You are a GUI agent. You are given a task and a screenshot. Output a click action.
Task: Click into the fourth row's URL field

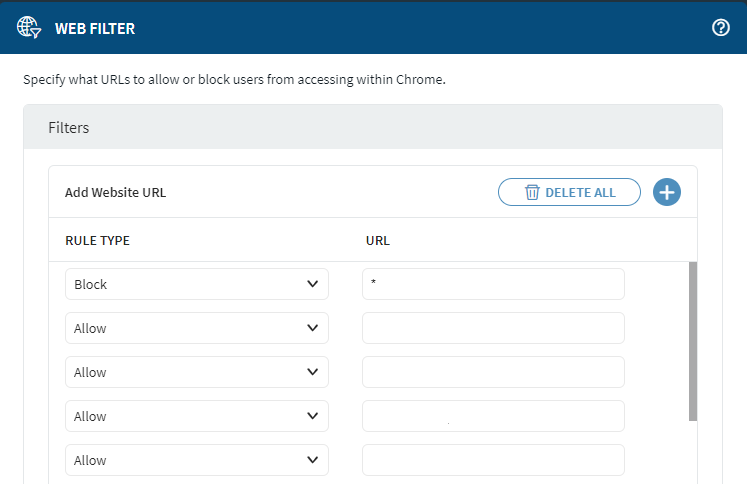tap(493, 416)
